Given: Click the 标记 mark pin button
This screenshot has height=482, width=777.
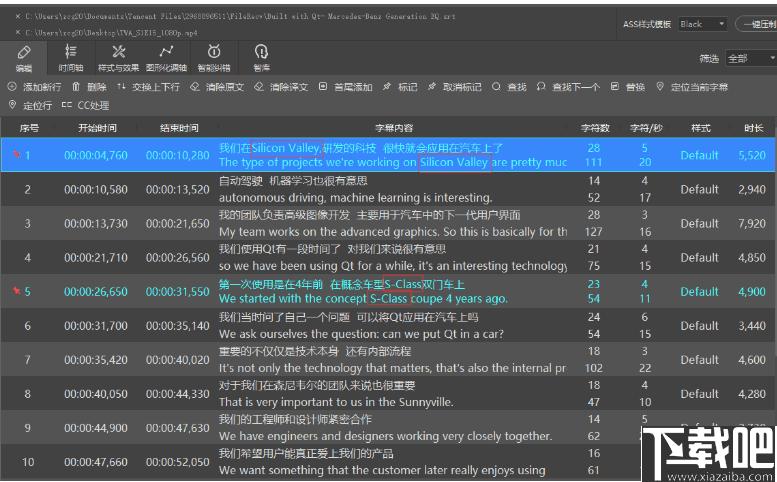Looking at the screenshot, I should (x=400, y=87).
